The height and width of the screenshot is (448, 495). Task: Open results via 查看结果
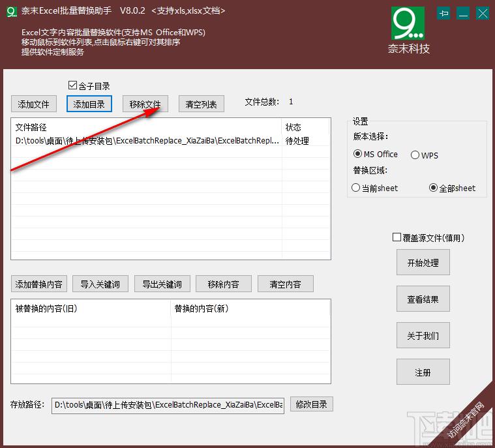423,299
